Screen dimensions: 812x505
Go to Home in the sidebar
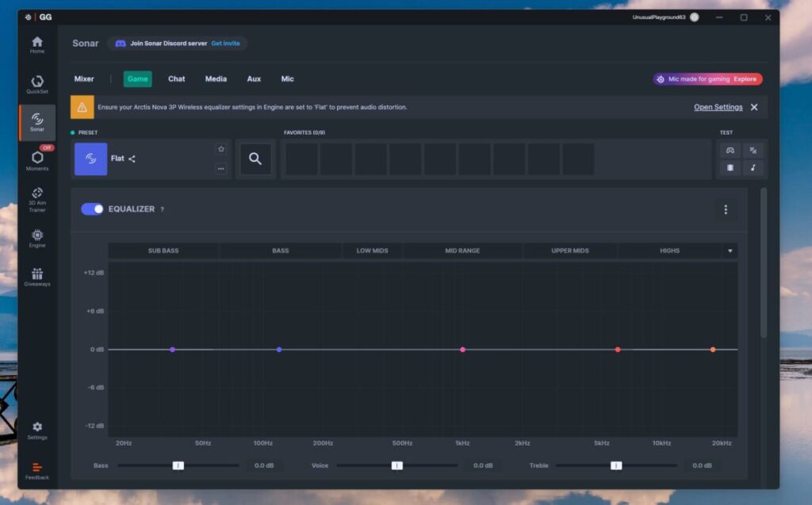[x=36, y=44]
